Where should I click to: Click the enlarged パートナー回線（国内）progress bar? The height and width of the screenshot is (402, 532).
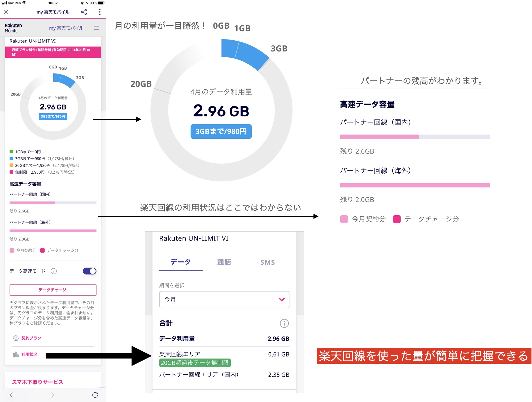click(x=415, y=137)
